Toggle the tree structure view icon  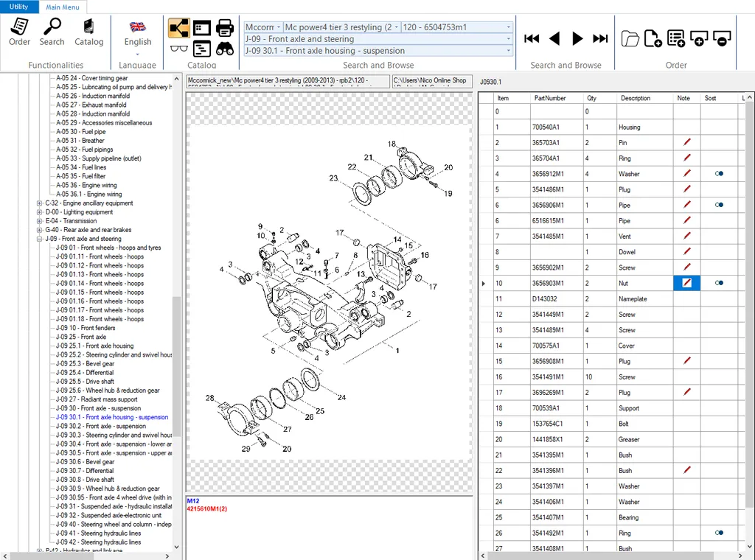click(178, 28)
